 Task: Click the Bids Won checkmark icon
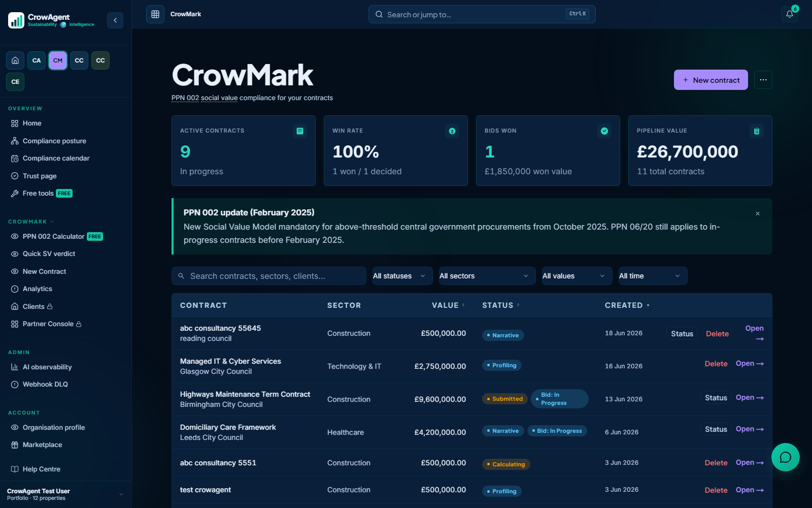(x=604, y=131)
